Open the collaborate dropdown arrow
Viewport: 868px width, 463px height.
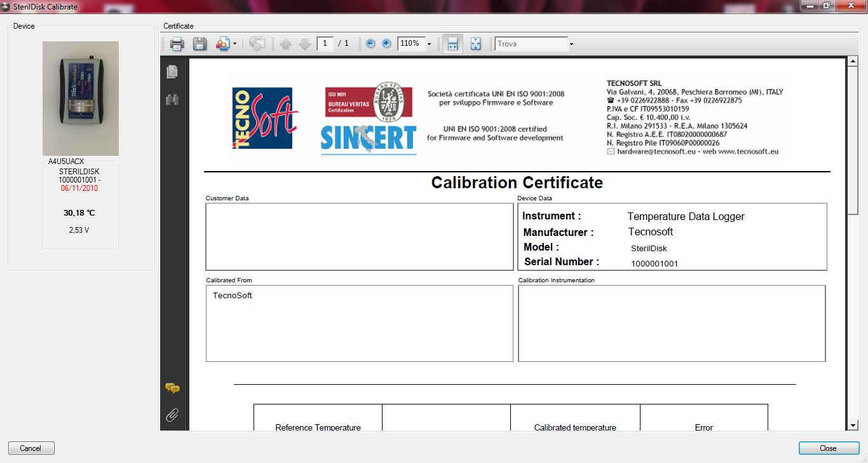[x=234, y=44]
